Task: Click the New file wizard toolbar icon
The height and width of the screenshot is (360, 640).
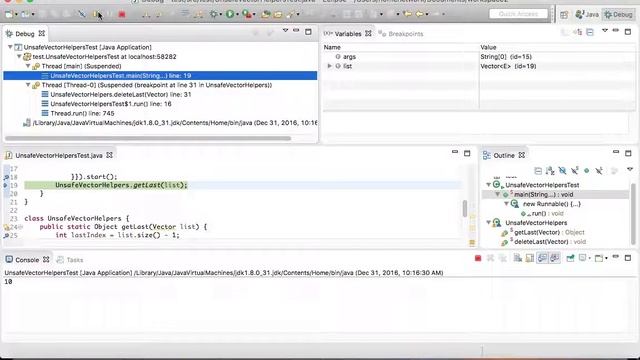Action: 9,15
